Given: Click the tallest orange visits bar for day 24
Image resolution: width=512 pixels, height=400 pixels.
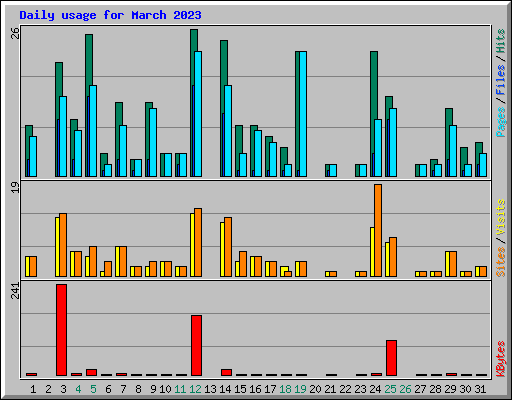Looking at the screenshot, I should click(378, 230).
